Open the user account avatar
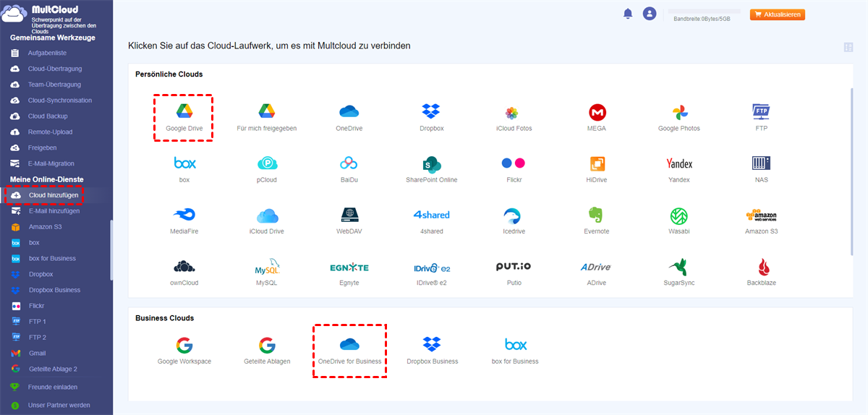868x415 pixels. [650, 14]
